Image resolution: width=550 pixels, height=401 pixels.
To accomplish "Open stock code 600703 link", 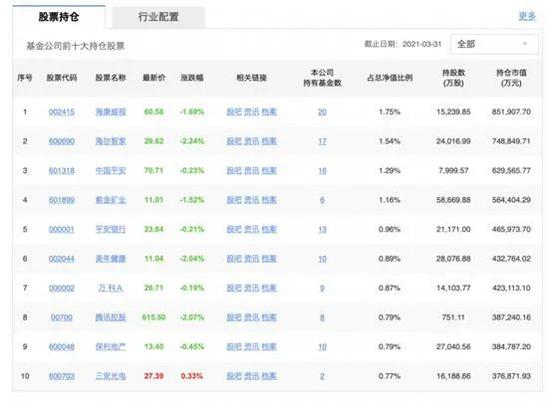I will (61, 376).
